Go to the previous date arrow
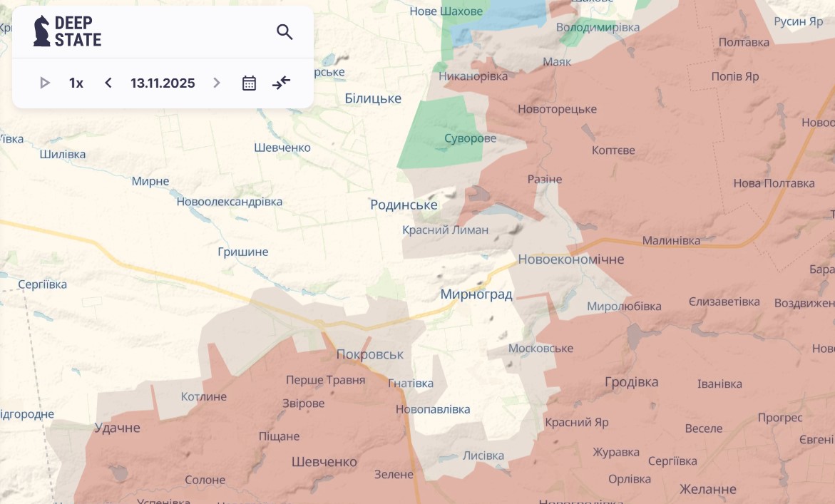This screenshot has width=835, height=504. pos(108,83)
